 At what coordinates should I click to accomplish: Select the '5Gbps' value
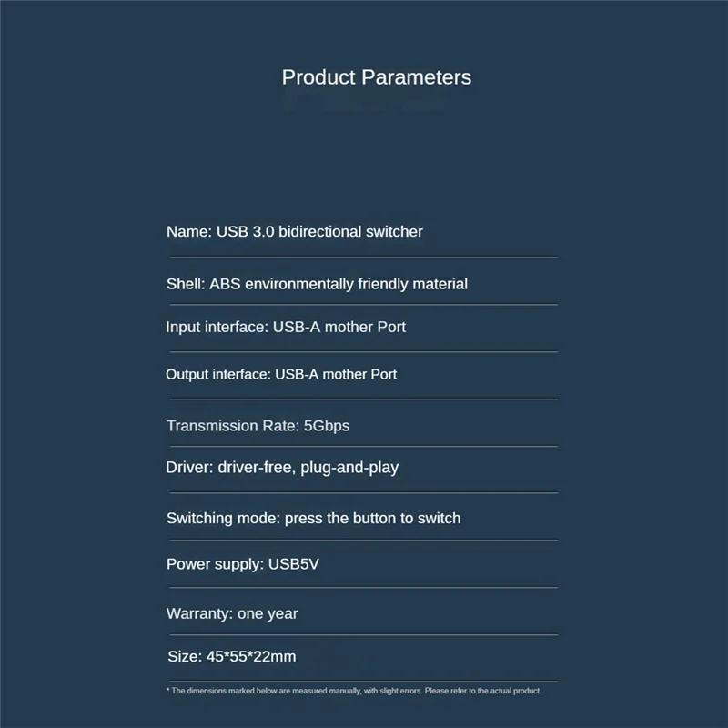(326, 426)
